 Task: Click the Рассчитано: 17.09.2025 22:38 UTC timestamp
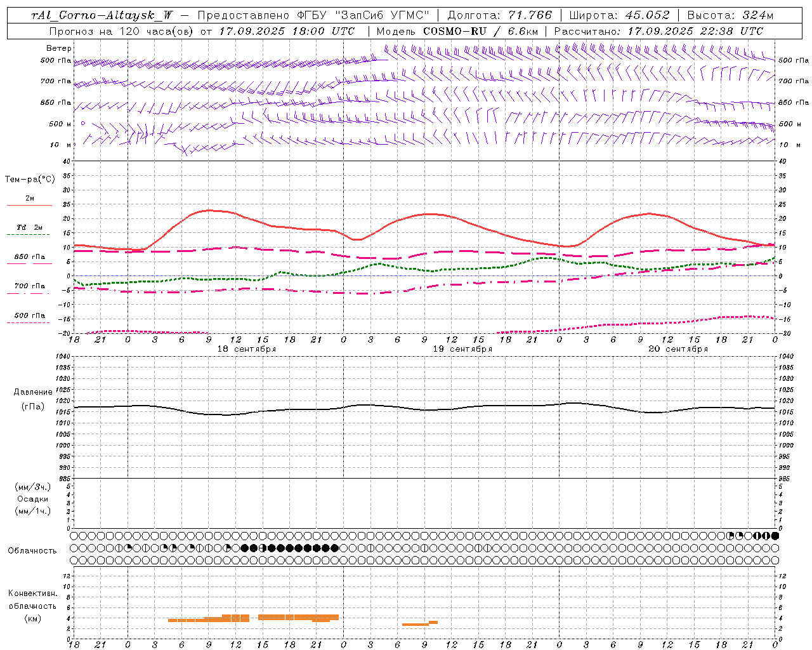click(x=658, y=31)
